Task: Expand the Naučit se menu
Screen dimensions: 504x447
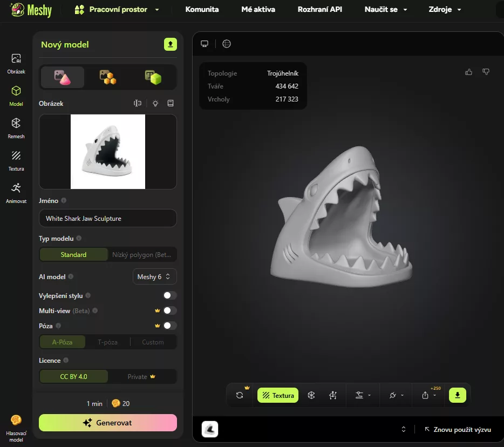Action: click(385, 10)
